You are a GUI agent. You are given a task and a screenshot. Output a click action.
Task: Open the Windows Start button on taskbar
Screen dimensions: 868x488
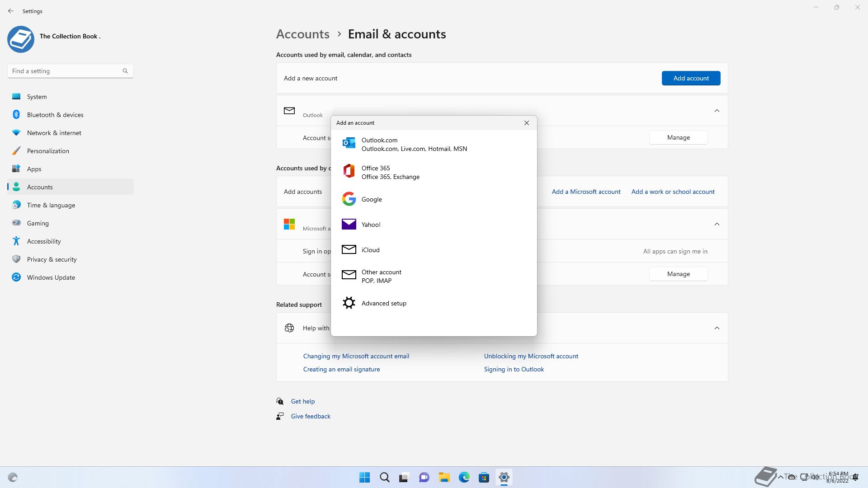point(364,477)
